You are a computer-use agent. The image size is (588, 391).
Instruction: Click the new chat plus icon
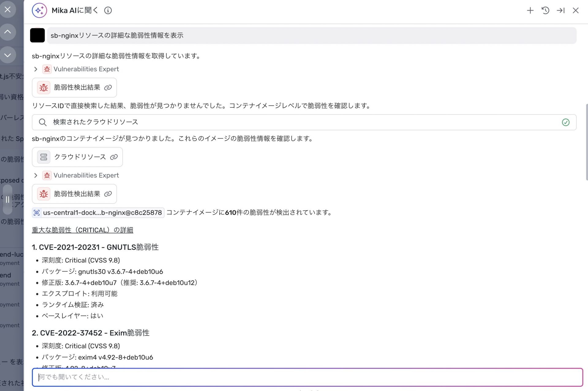pos(530,10)
